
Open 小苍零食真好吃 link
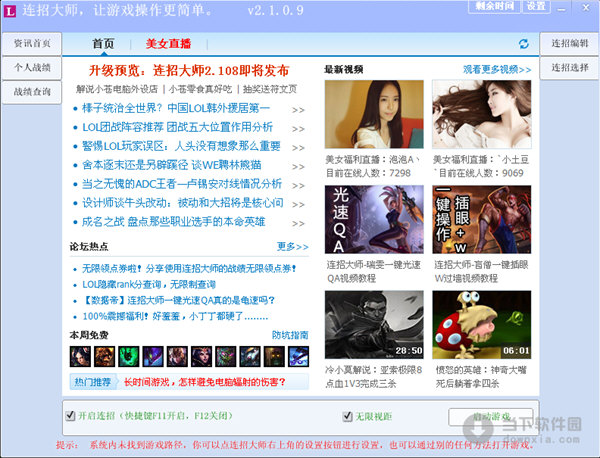201,89
